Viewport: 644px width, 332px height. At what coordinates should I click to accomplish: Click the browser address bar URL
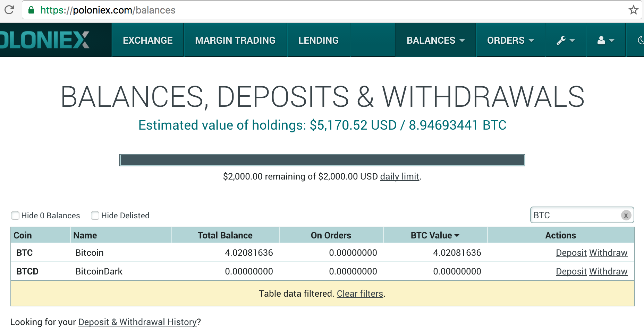pyautogui.click(x=108, y=10)
